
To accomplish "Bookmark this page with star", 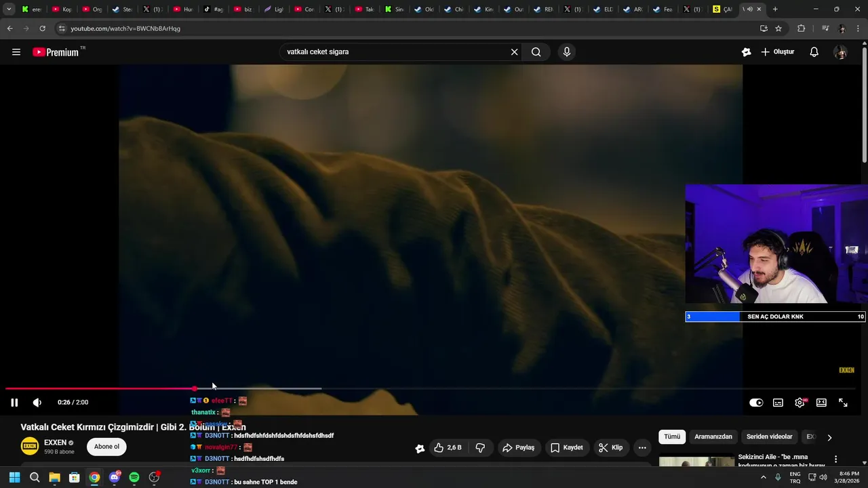I will coord(778,28).
